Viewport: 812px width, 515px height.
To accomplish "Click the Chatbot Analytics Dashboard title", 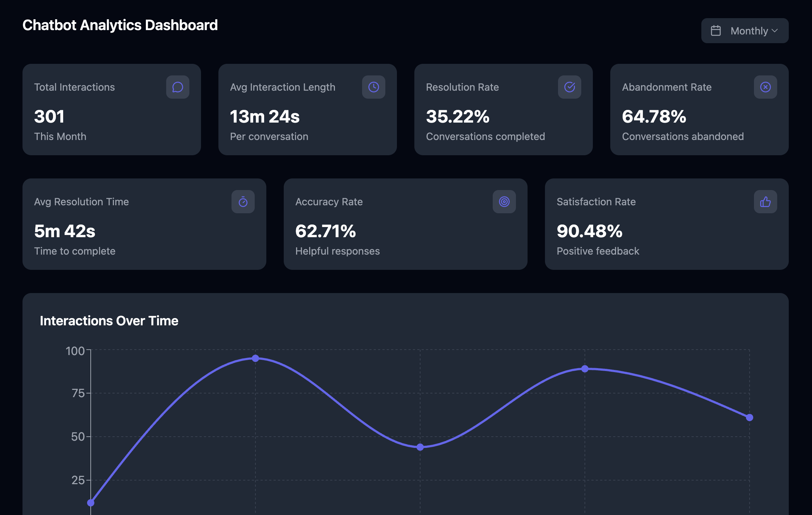I will tap(120, 25).
